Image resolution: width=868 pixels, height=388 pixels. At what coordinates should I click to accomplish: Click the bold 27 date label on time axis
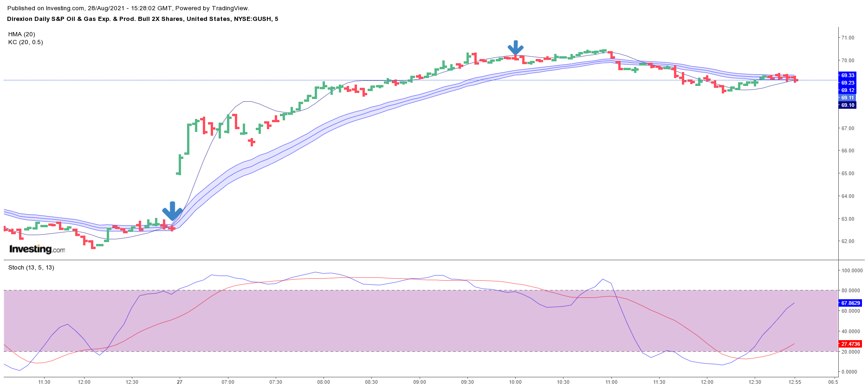[180, 382]
